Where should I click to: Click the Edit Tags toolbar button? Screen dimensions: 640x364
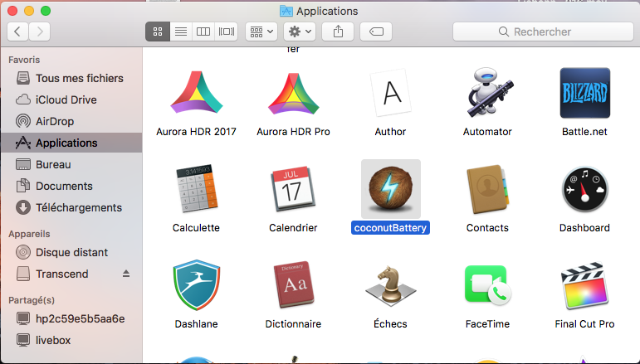tap(376, 32)
